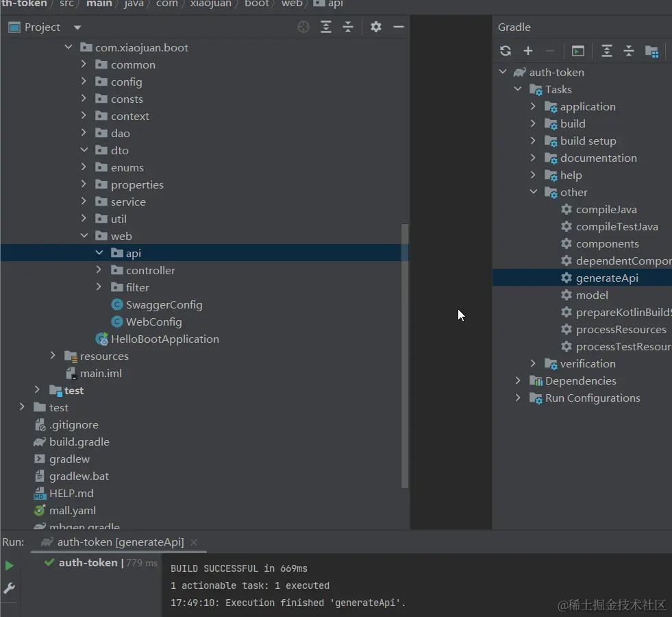
Task: Expand all in Gradle toolbar
Action: click(606, 51)
